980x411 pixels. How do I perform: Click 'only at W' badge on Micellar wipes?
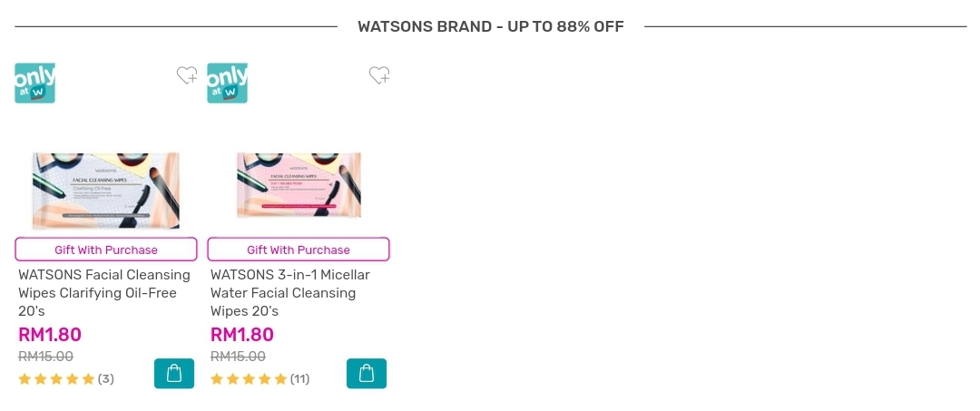pyautogui.click(x=228, y=83)
